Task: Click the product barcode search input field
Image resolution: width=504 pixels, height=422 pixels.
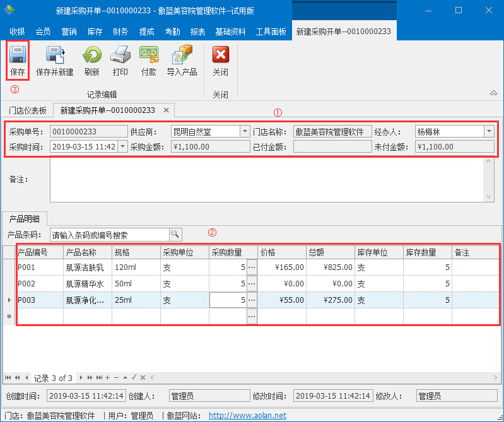Action: pyautogui.click(x=108, y=235)
